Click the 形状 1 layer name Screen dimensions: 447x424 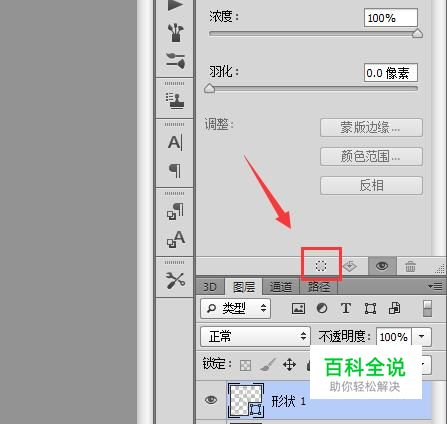click(x=288, y=401)
